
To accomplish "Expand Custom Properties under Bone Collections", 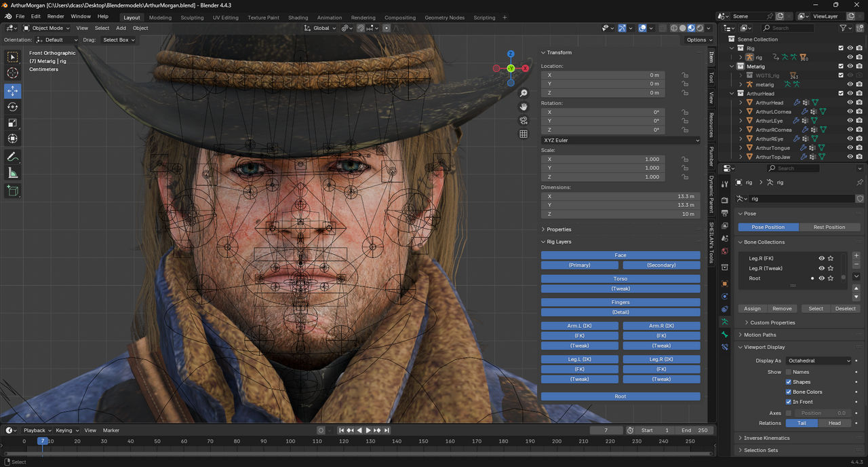I will 772,322.
